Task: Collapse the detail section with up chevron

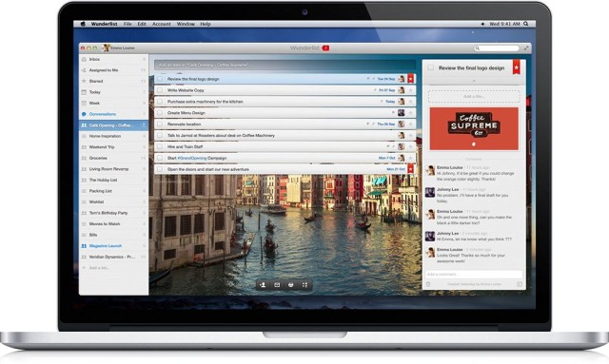Action: [x=474, y=81]
